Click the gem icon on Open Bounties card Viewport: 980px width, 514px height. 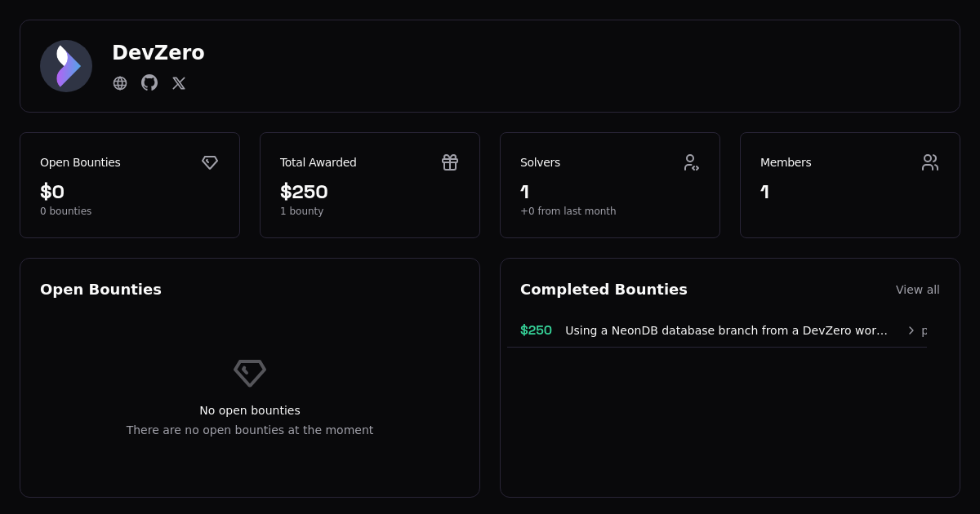tap(210, 162)
